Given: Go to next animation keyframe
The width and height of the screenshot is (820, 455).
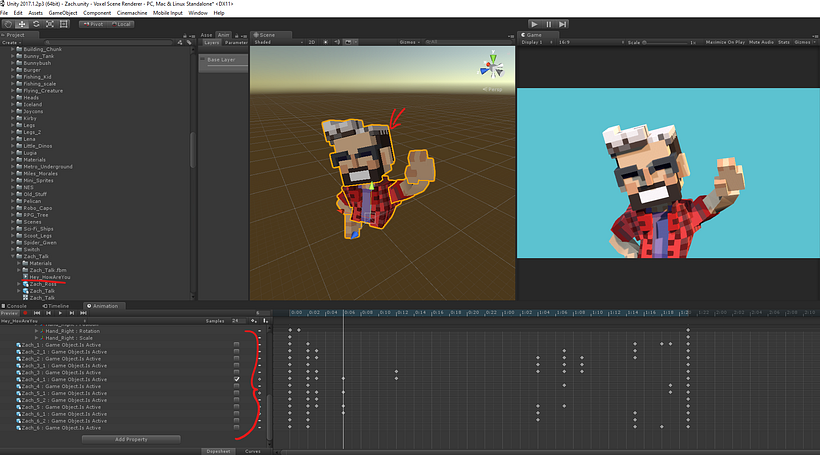Looking at the screenshot, I should pyautogui.click(x=72, y=313).
